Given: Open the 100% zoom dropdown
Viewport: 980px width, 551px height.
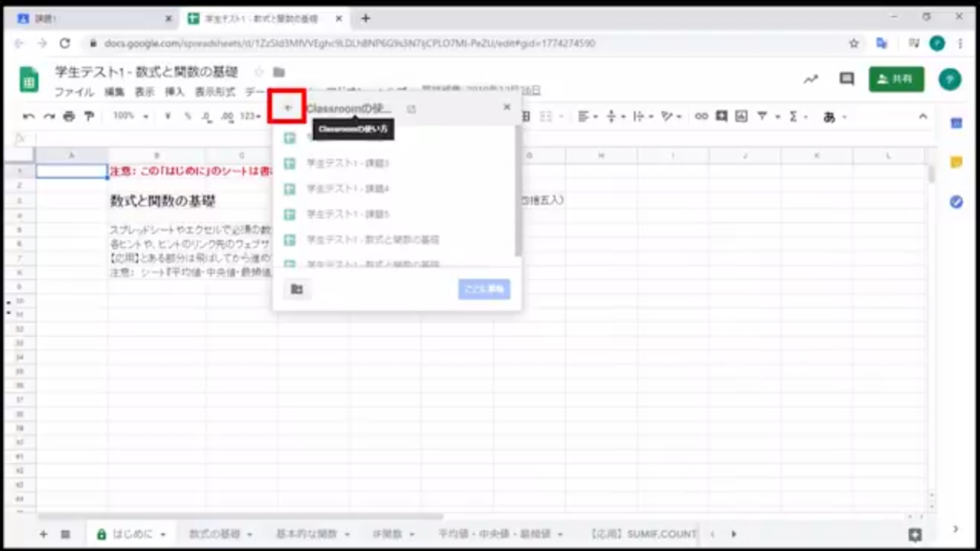Looking at the screenshot, I should 130,116.
